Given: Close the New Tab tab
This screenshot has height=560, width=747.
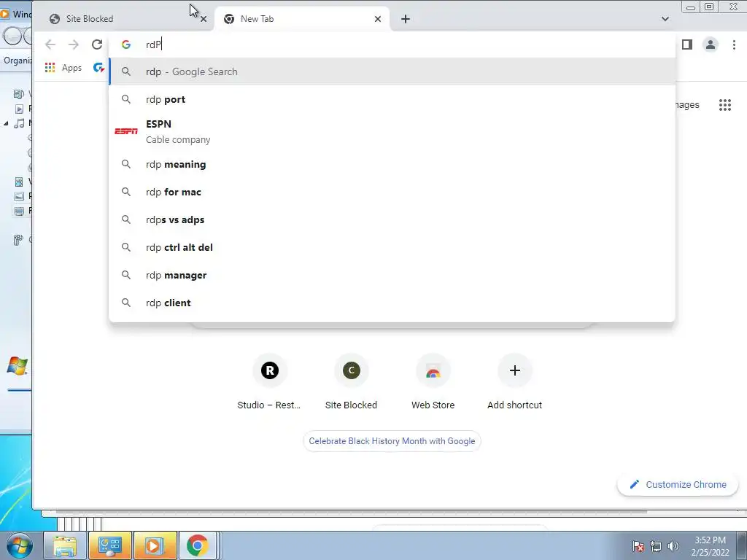Looking at the screenshot, I should 378,19.
